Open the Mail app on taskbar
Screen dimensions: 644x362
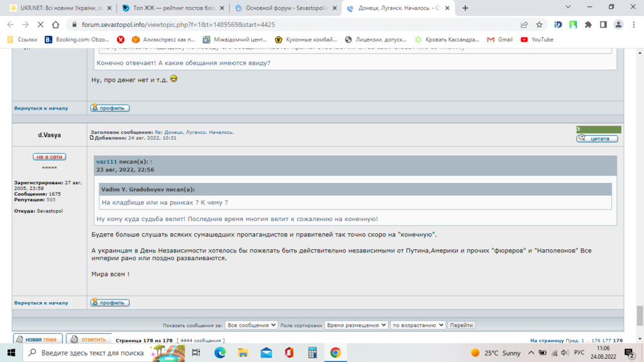pyautogui.click(x=266, y=352)
